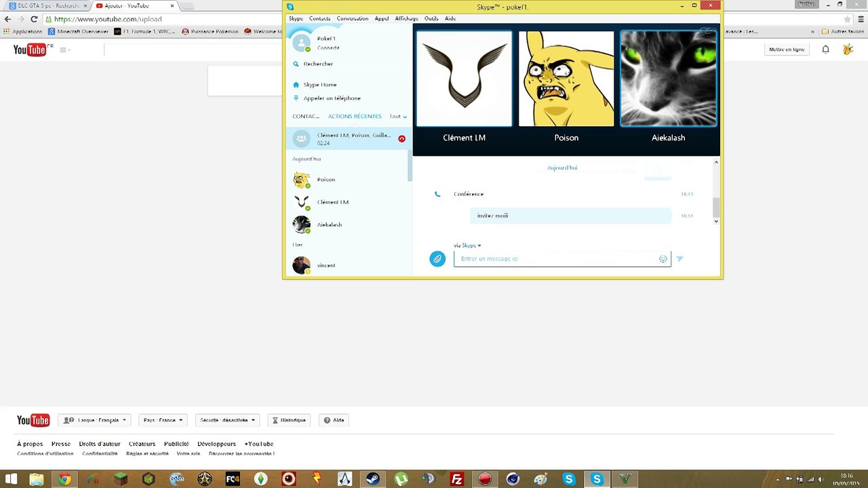The height and width of the screenshot is (488, 868).
Task: Click the Aiekalash cat call participant picture
Action: [669, 79]
